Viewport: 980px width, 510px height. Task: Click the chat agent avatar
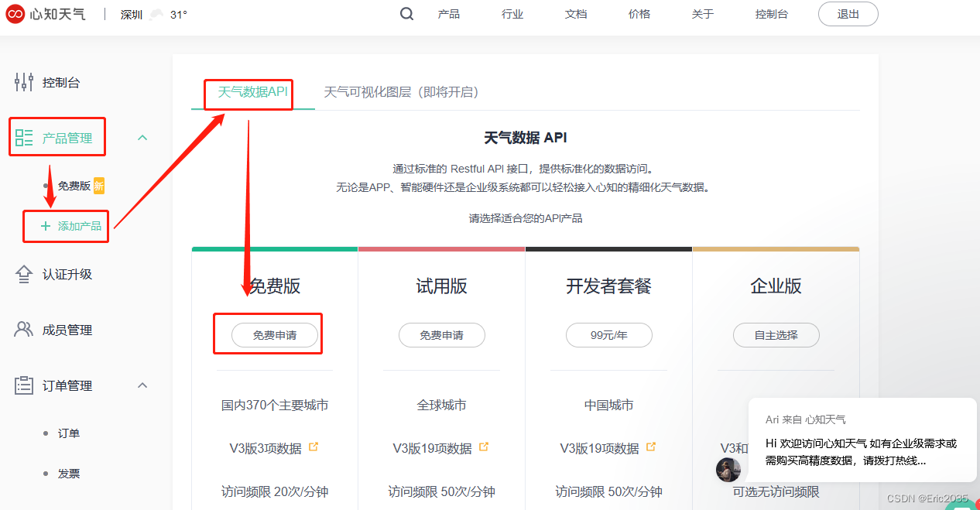[728, 469]
